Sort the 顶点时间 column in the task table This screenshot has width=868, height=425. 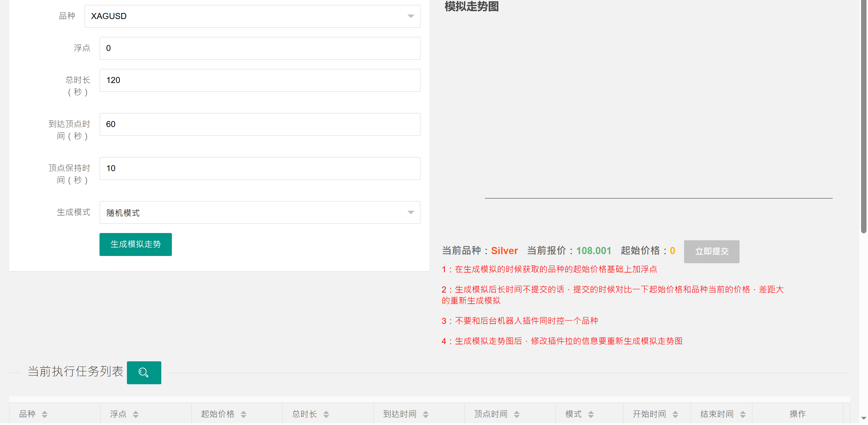pos(516,414)
